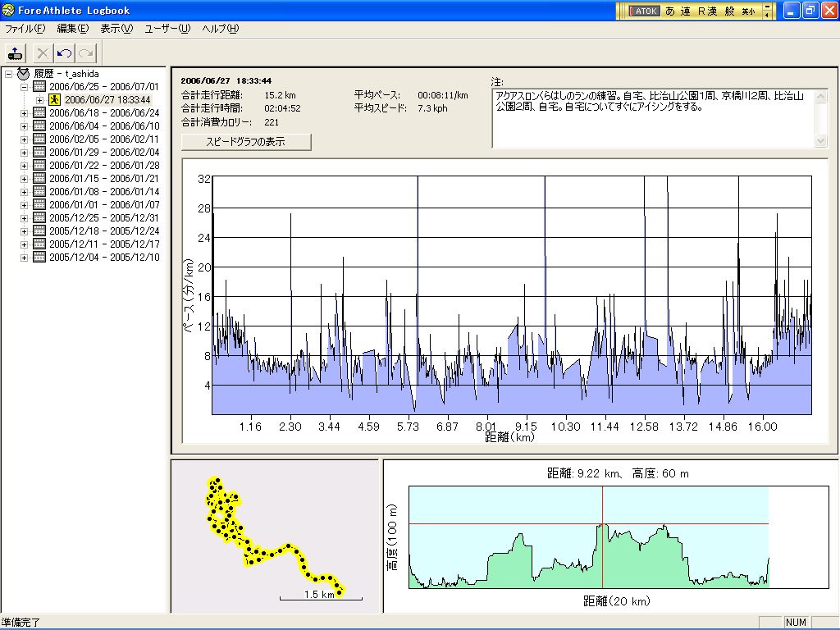Image resolution: width=840 pixels, height=630 pixels.
Task: Click the import from device toolbar icon
Action: [x=16, y=53]
